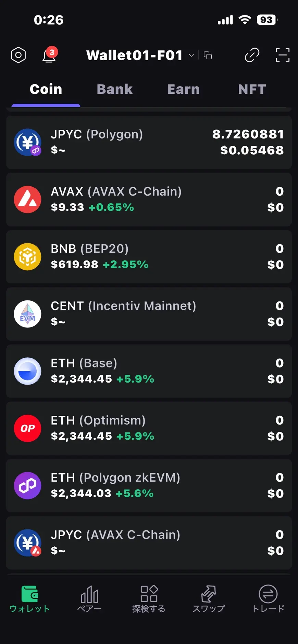Open the スワップ swap tab
Viewport: 298px width, 644px height.
pyautogui.click(x=209, y=598)
